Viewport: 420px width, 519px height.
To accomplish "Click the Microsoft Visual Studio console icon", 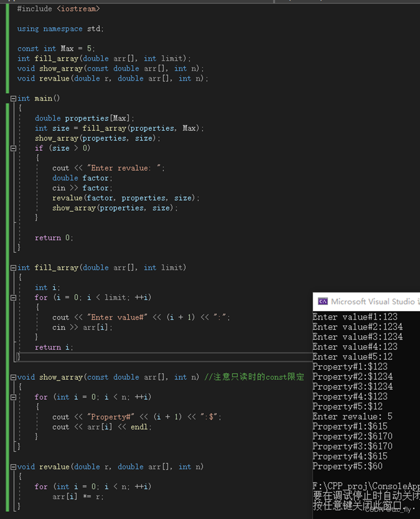I will [323, 302].
